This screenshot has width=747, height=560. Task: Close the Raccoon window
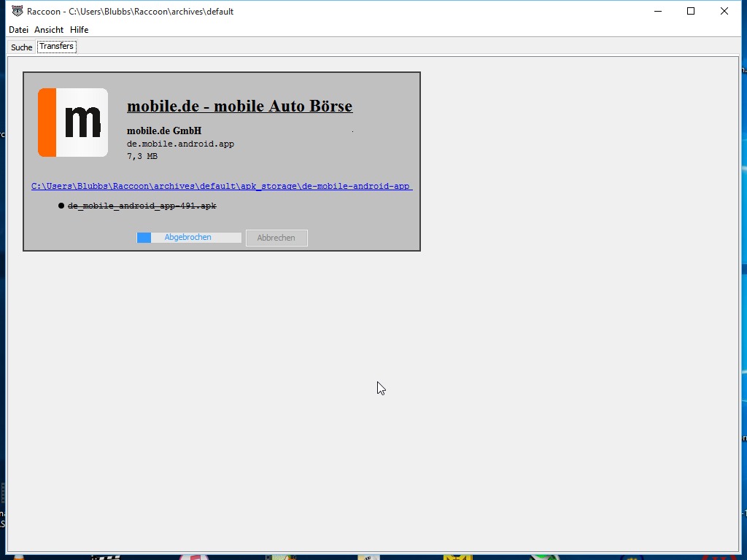pos(724,11)
